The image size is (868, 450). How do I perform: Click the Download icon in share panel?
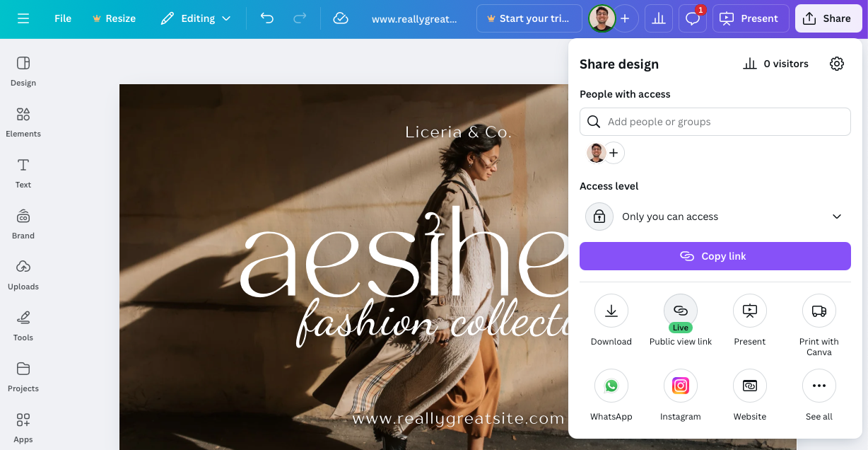tap(611, 311)
